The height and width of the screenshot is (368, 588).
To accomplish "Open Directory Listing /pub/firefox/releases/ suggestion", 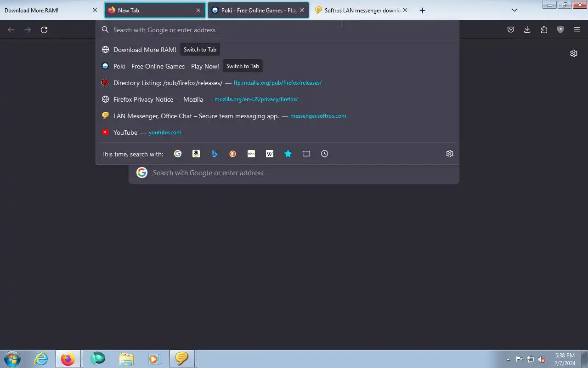I will (277, 83).
